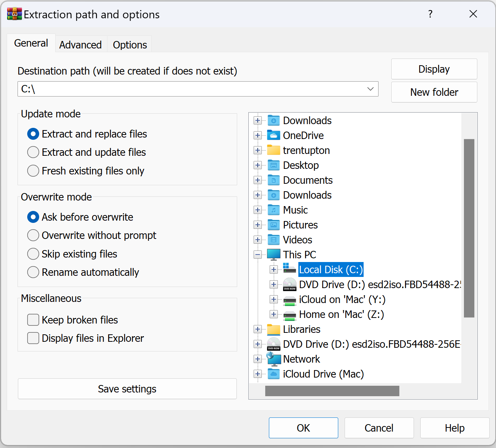Click the Pictures folder icon
496x448 pixels.
(273, 225)
